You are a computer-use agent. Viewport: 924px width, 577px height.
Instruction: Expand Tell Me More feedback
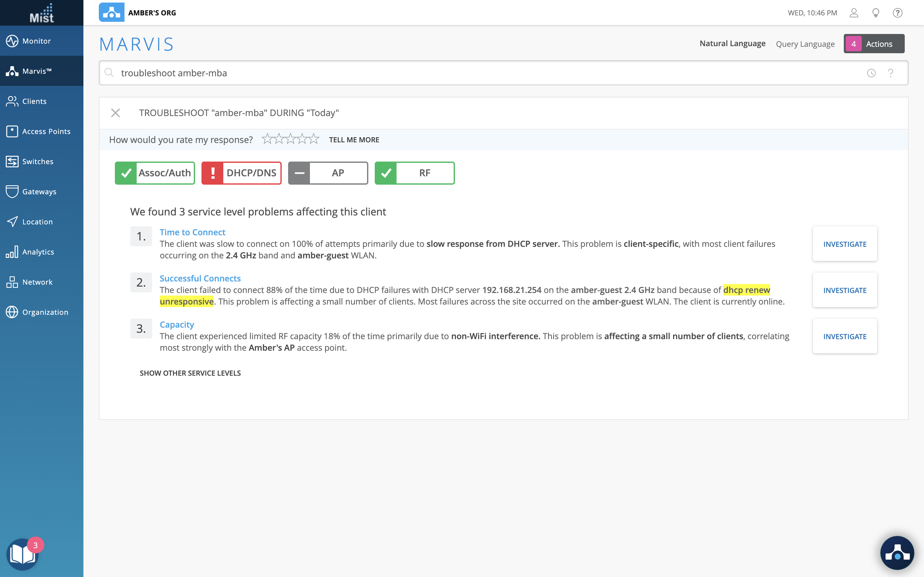coord(354,140)
